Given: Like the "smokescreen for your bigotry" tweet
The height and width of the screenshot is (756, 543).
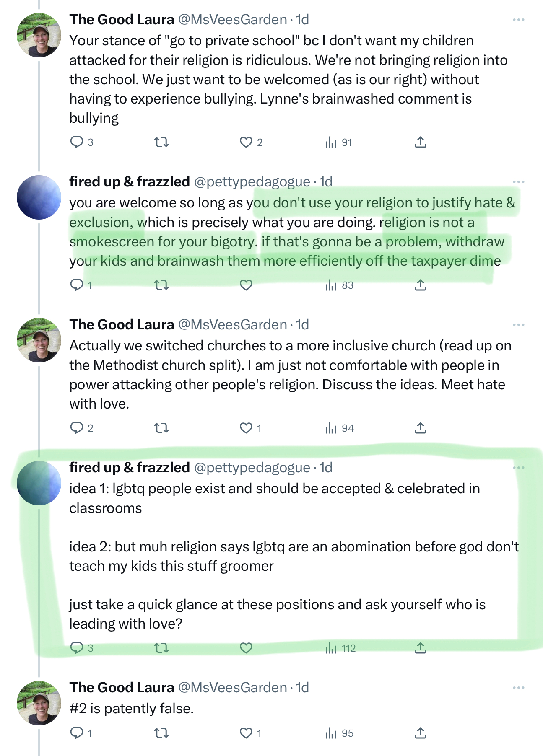Looking at the screenshot, I should 246,285.
